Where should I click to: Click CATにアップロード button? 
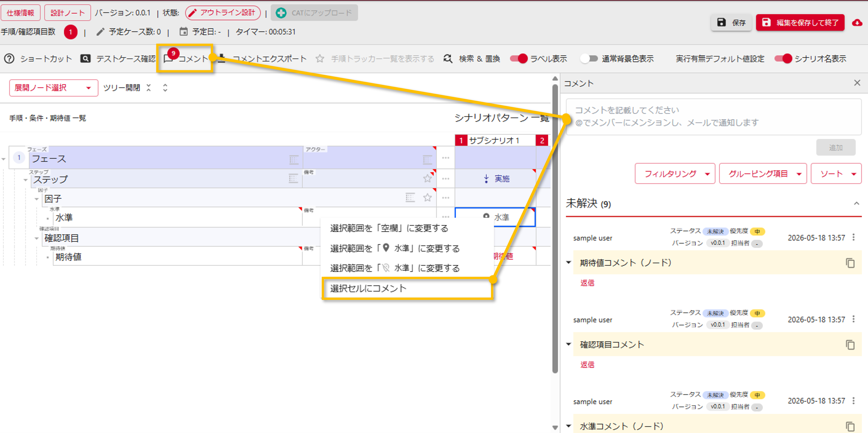[x=314, y=13]
